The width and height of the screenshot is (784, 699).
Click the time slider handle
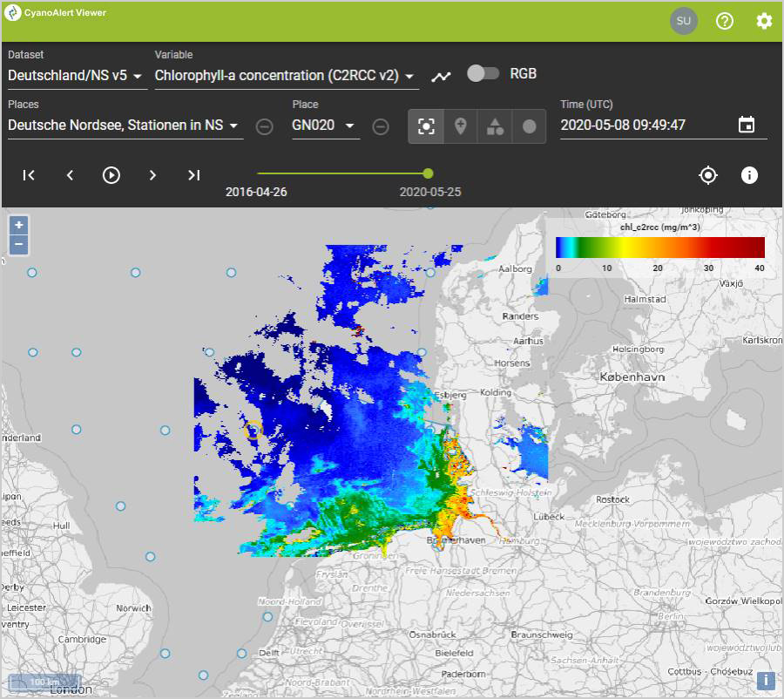[x=428, y=173]
